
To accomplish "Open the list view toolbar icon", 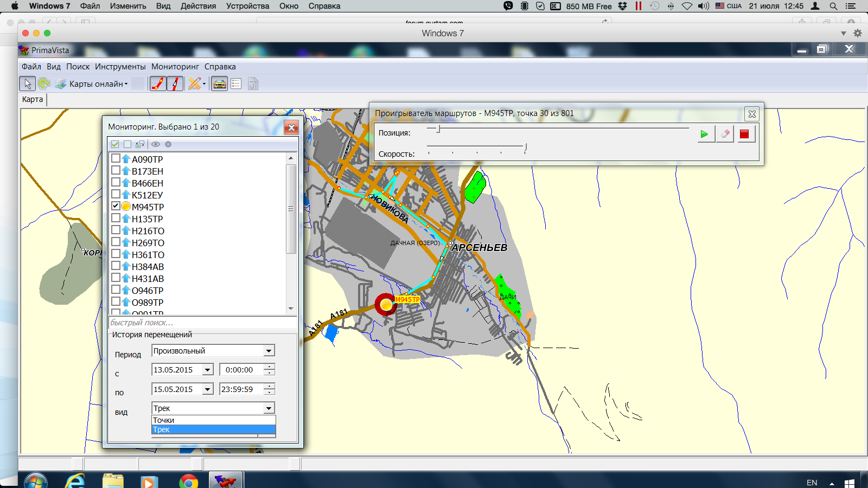I will pos(236,84).
